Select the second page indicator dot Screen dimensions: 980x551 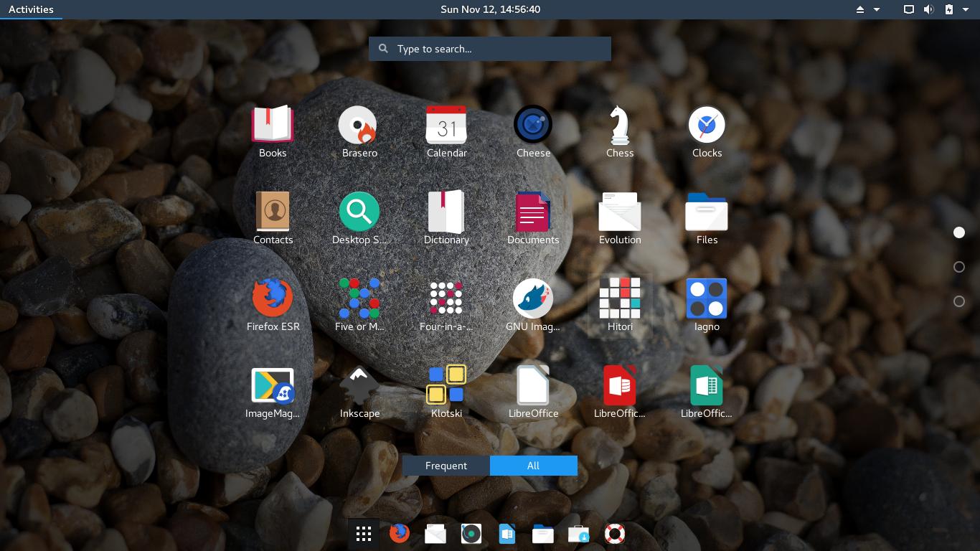pyautogui.click(x=960, y=266)
